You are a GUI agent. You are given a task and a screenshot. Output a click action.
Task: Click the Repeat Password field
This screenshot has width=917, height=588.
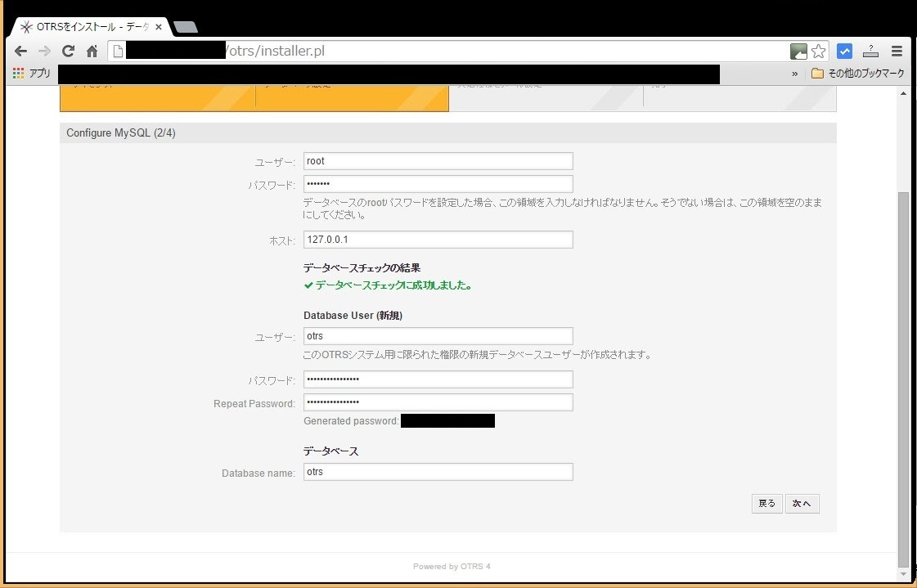tap(438, 402)
